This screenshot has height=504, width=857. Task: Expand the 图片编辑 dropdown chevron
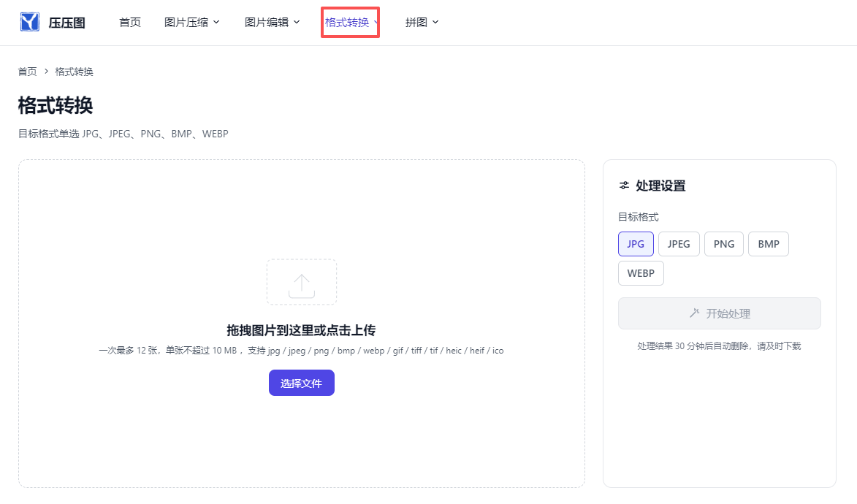pyautogui.click(x=297, y=23)
